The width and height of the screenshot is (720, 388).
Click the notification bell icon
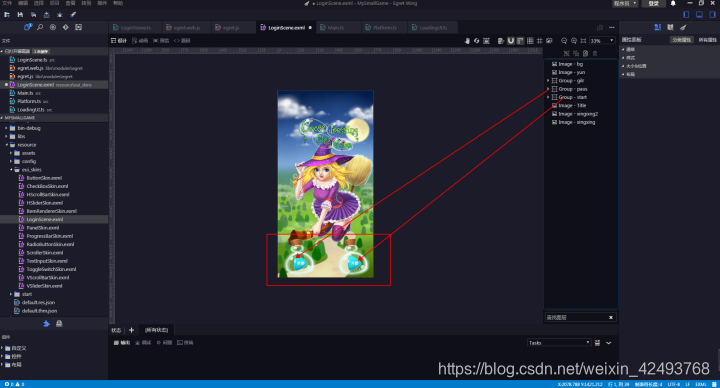tap(673, 3)
